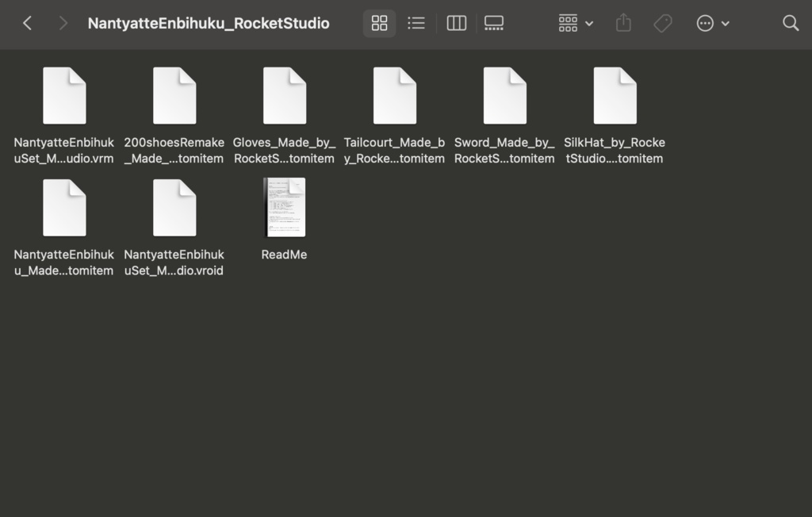Click the file name 'Sword_Made_by_RocketS...tomitem'

[x=504, y=150]
